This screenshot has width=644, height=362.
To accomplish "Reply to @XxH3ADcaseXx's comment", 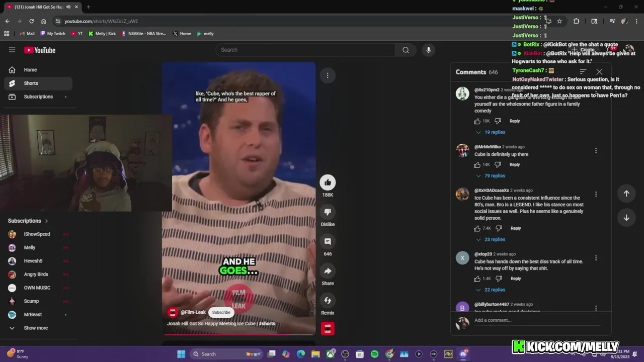I will [x=516, y=228].
